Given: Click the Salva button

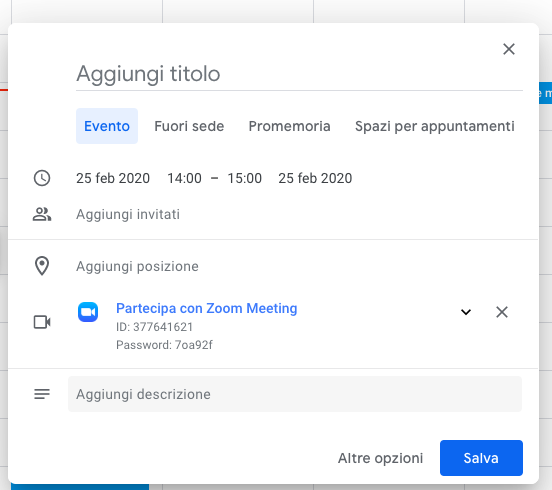Looking at the screenshot, I should [481, 458].
